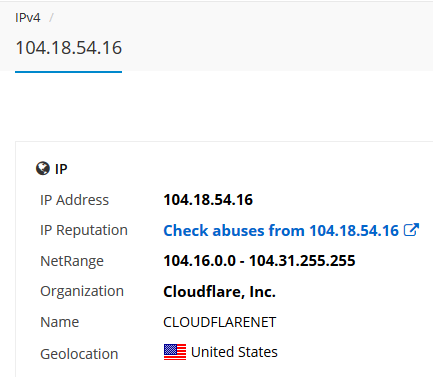433x377 pixels.
Task: Click the IP section heading text
Action: coord(61,169)
